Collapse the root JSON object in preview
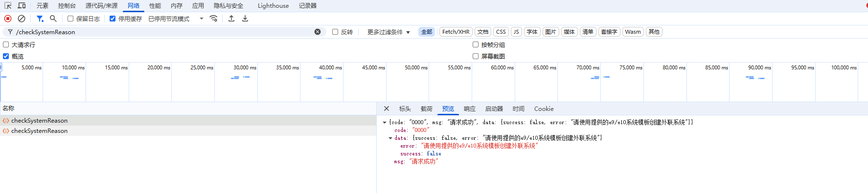The image size is (868, 193). tap(385, 122)
